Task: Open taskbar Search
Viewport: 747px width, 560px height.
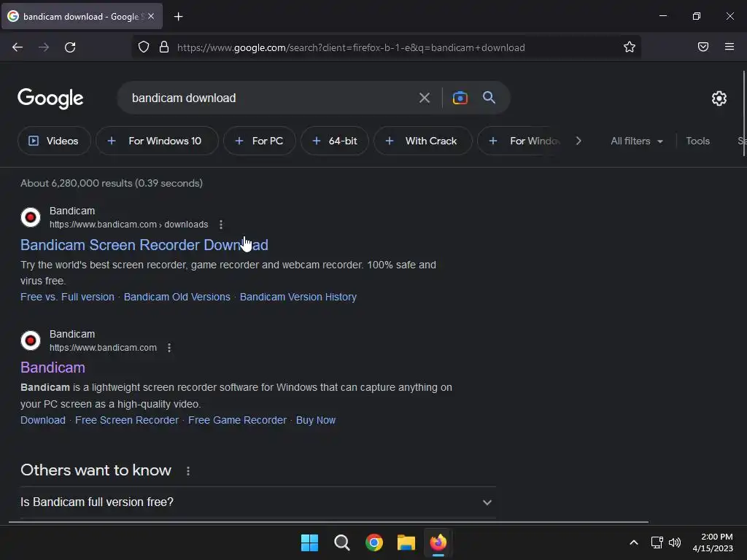Action: [341, 542]
